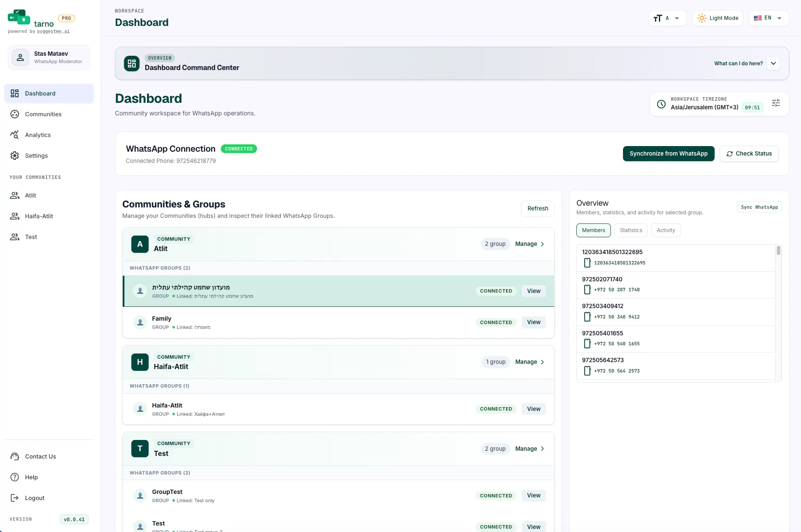Click the '2 group' badge for Atlit
This screenshot has height=532, width=801.
(x=495, y=244)
